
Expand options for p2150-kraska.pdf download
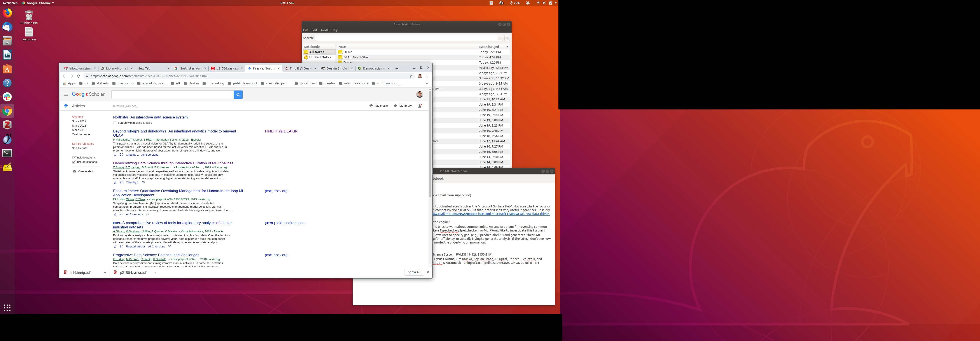[154, 273]
